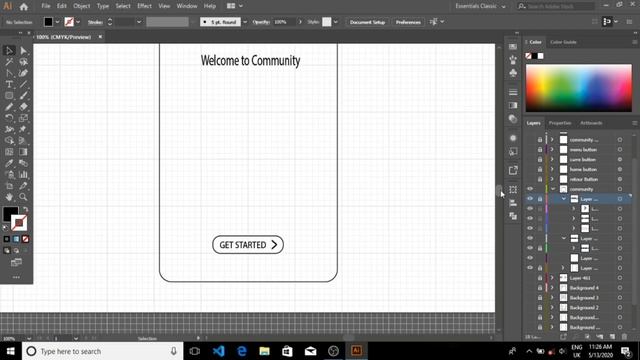Image resolution: width=640 pixels, height=360 pixels.
Task: Select the Zoom tool
Action: (x=23, y=197)
